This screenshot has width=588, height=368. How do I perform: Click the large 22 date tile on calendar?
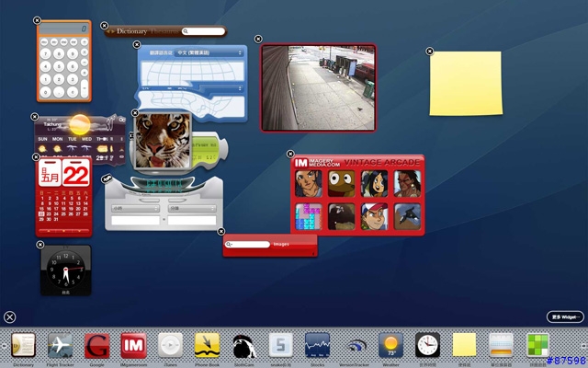pos(76,173)
